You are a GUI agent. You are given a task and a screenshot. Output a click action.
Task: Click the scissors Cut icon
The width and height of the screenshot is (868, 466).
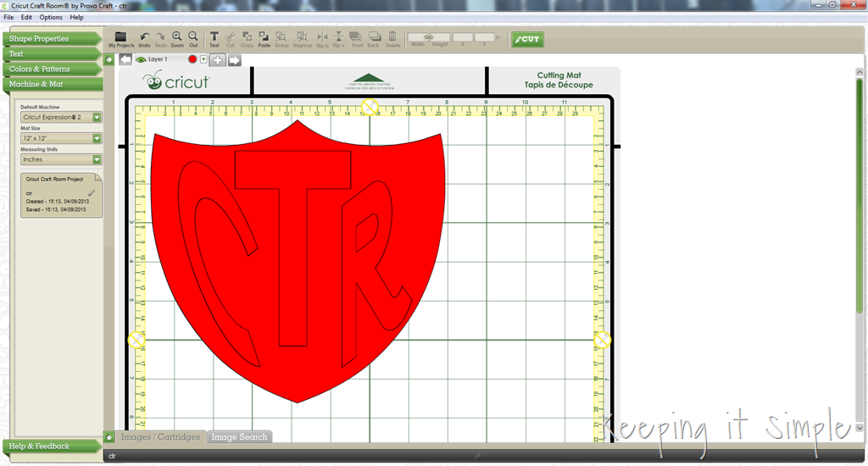pos(231,39)
